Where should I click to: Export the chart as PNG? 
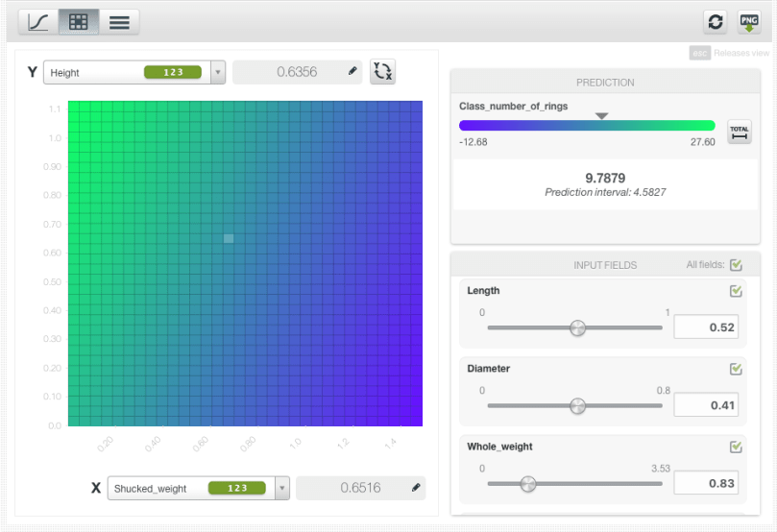pyautogui.click(x=749, y=22)
